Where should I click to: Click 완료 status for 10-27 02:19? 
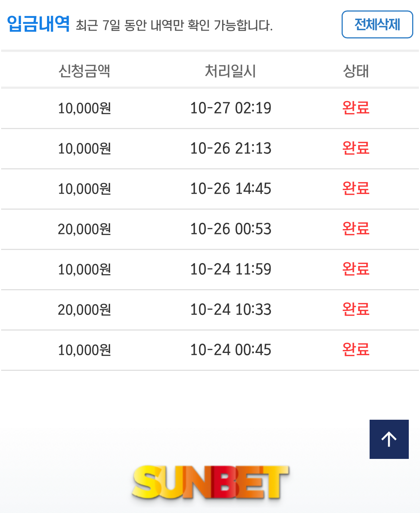tap(356, 108)
